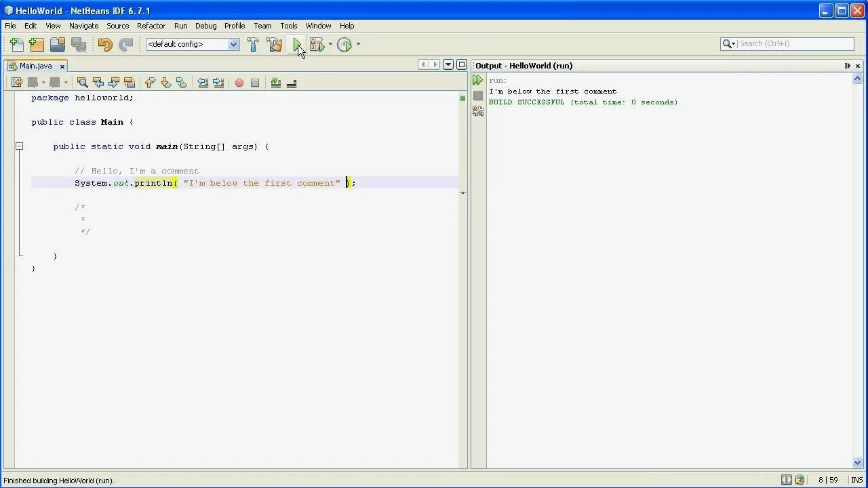This screenshot has height=488, width=868.
Task: Maximize the editor window button
Action: (462, 65)
